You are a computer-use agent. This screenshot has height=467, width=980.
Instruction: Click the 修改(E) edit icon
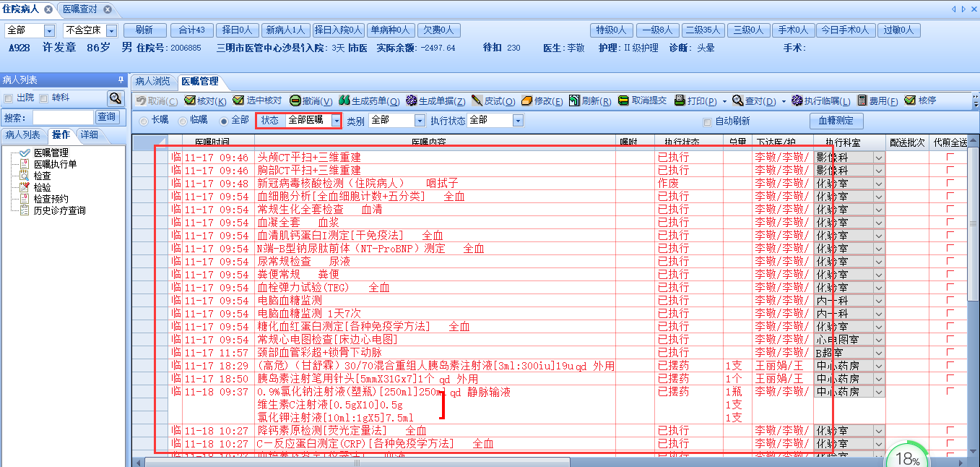(527, 101)
